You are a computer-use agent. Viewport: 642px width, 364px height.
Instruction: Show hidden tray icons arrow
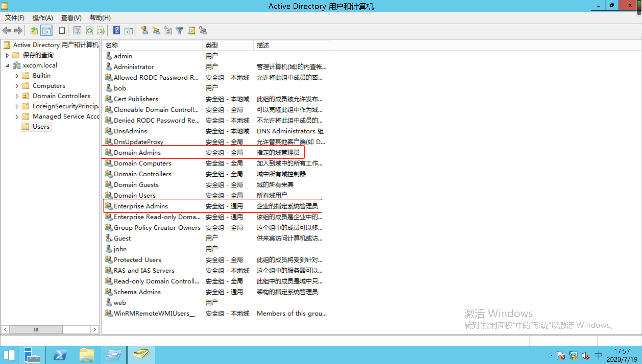(551, 355)
